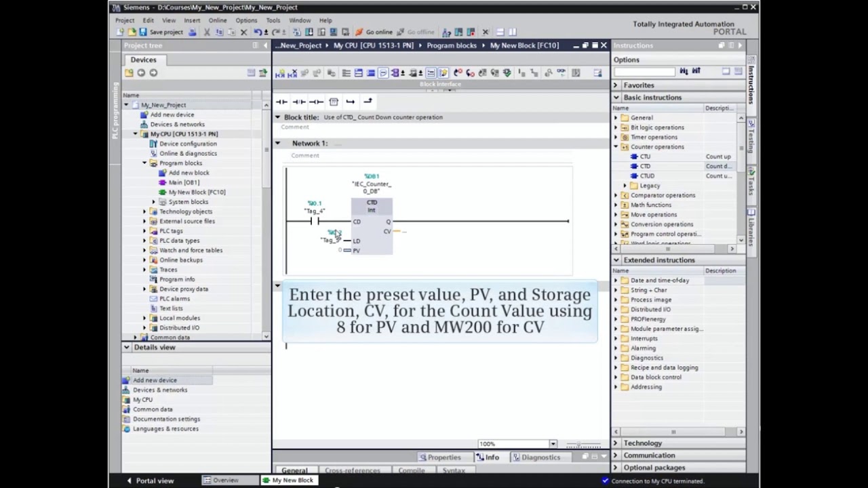This screenshot has width=868, height=488.
Task: Expand the Technology instructions section
Action: (x=616, y=443)
